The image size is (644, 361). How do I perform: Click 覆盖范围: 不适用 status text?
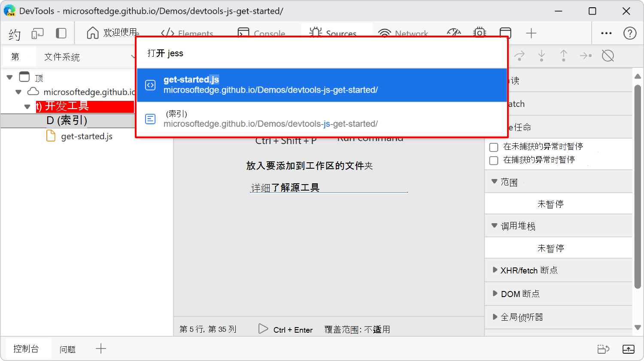[357, 329]
